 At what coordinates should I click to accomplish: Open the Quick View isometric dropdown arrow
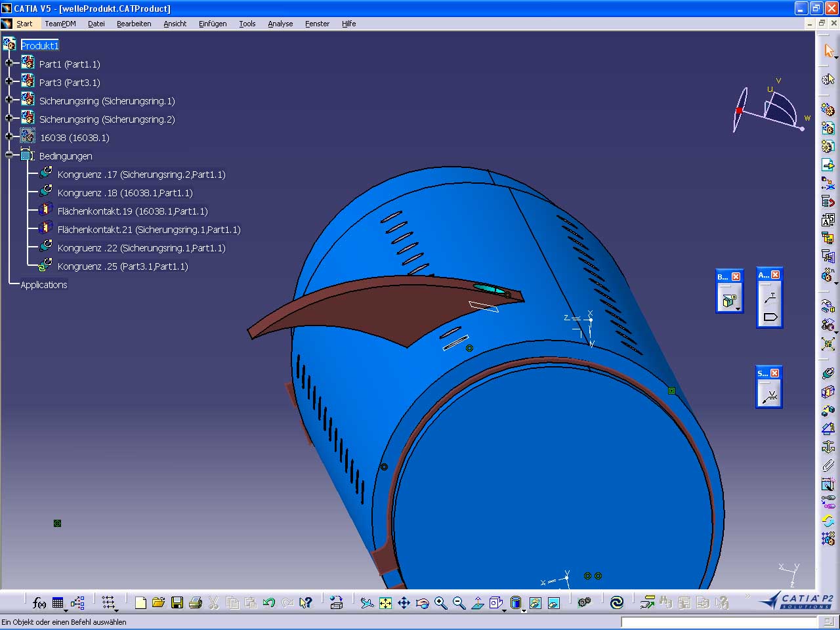503,610
